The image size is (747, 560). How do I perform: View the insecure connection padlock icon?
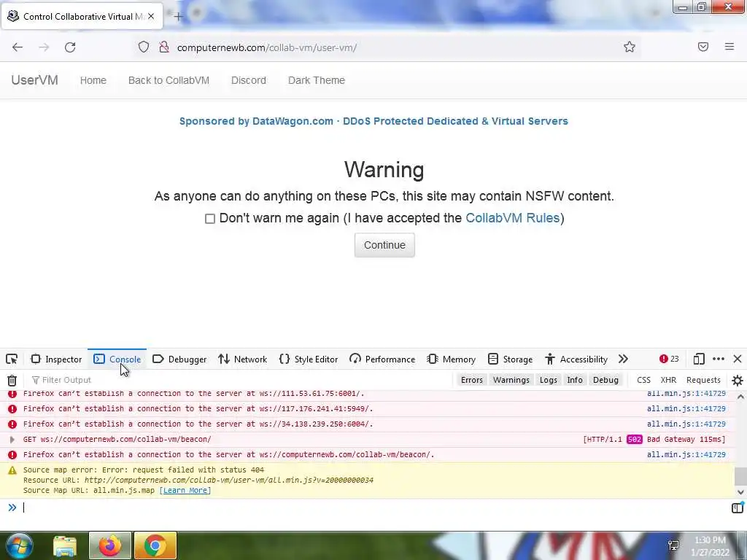[164, 47]
